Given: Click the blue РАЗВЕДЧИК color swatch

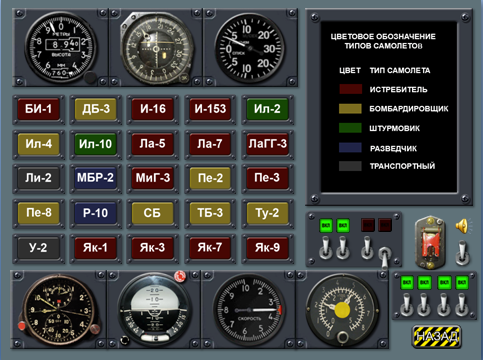Looking at the screenshot, I should (350, 148).
